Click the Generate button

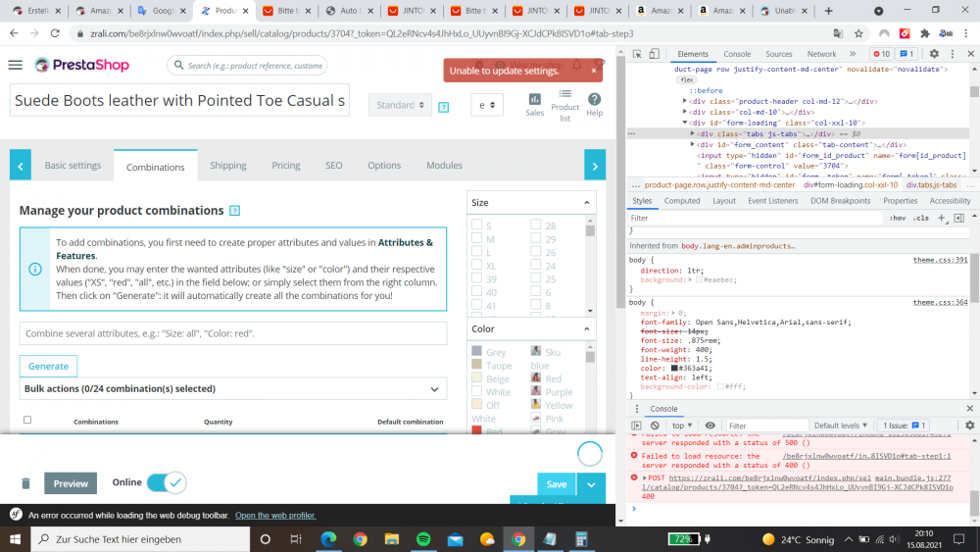click(x=48, y=367)
